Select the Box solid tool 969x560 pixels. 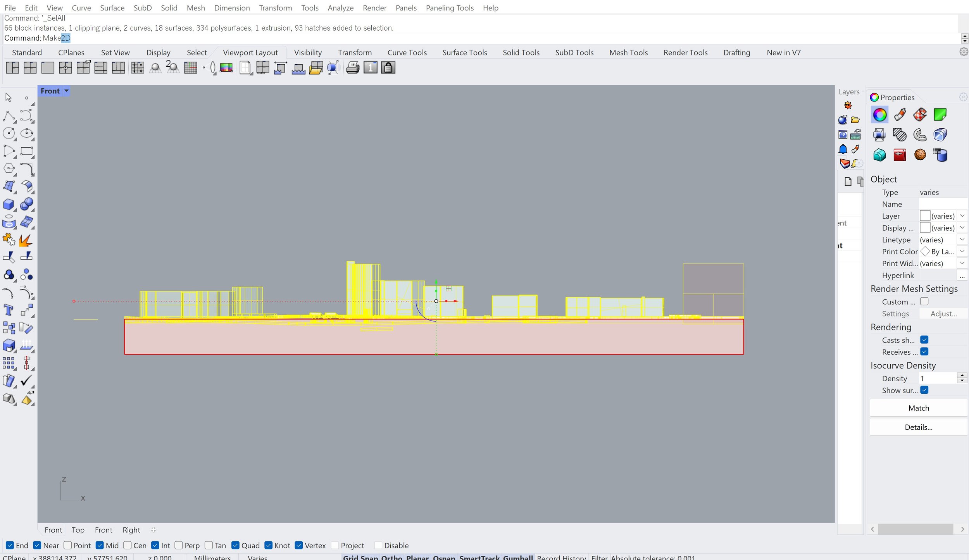9,204
